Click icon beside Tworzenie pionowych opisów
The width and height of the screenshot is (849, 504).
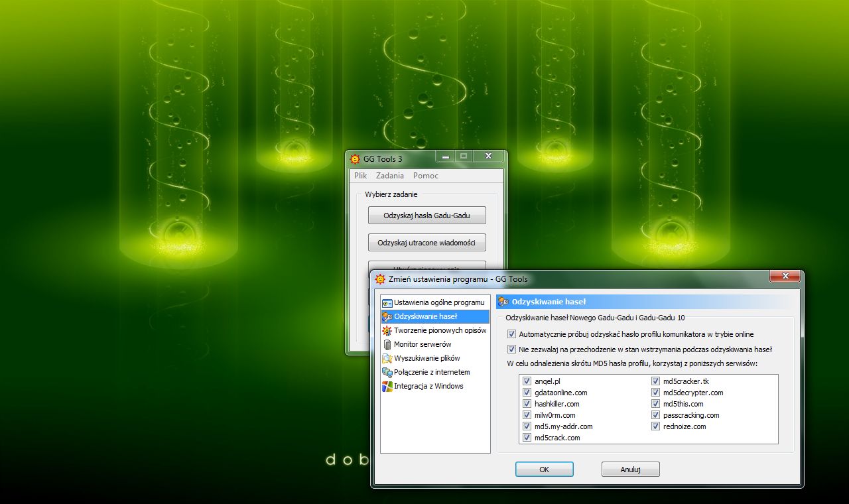pyautogui.click(x=387, y=330)
